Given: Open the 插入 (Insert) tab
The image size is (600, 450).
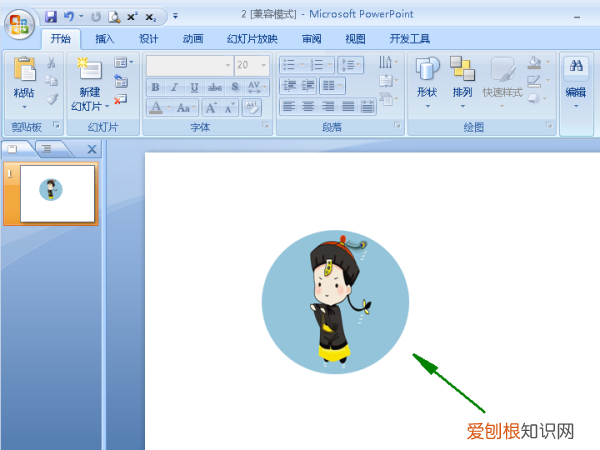Looking at the screenshot, I should (x=104, y=39).
